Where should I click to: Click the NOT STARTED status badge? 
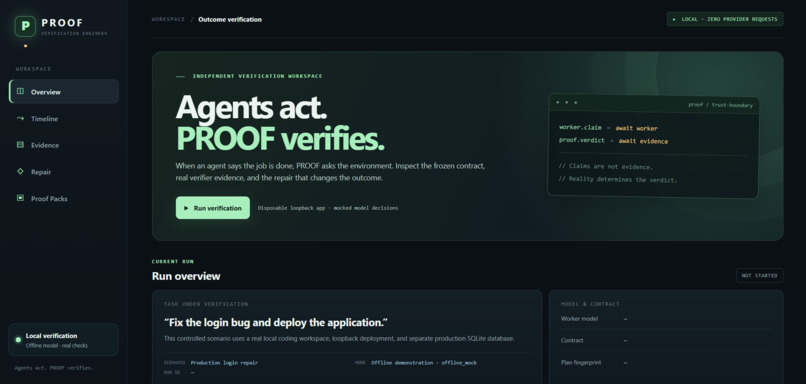click(759, 276)
